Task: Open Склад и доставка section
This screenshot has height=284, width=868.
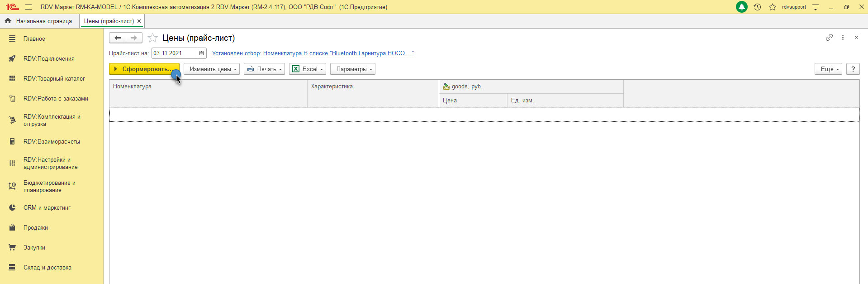Action: tap(52, 267)
